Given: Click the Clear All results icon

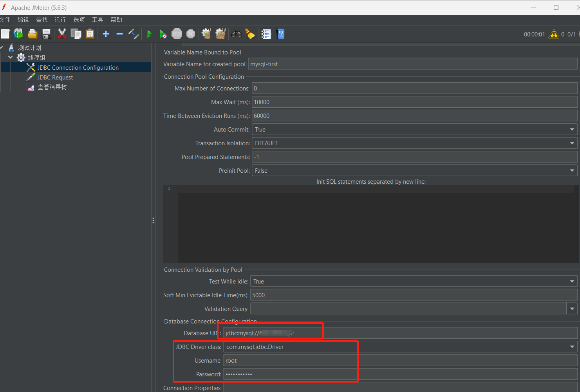Looking at the screenshot, I should point(220,34).
